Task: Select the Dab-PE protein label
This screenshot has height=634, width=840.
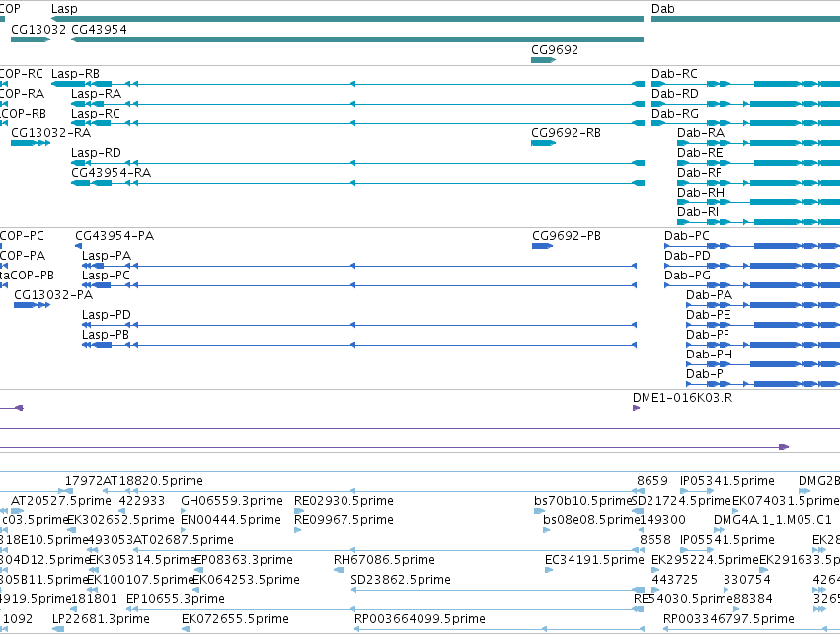Action: (709, 315)
